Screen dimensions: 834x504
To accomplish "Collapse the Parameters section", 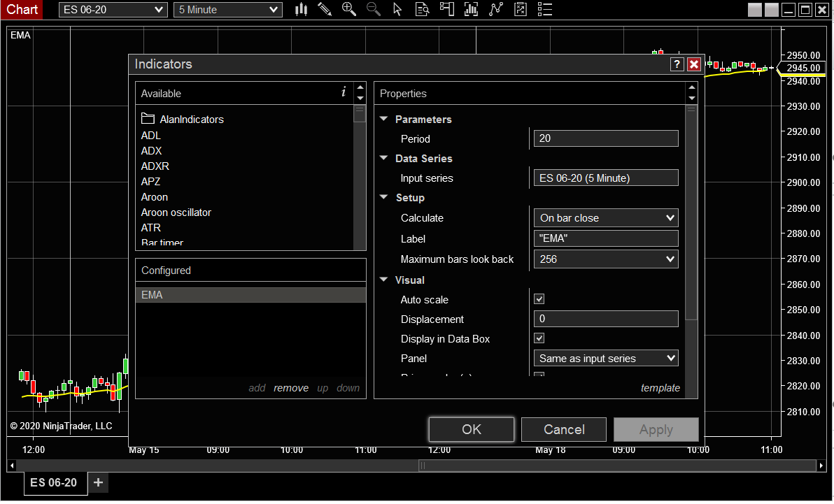I will (383, 120).
